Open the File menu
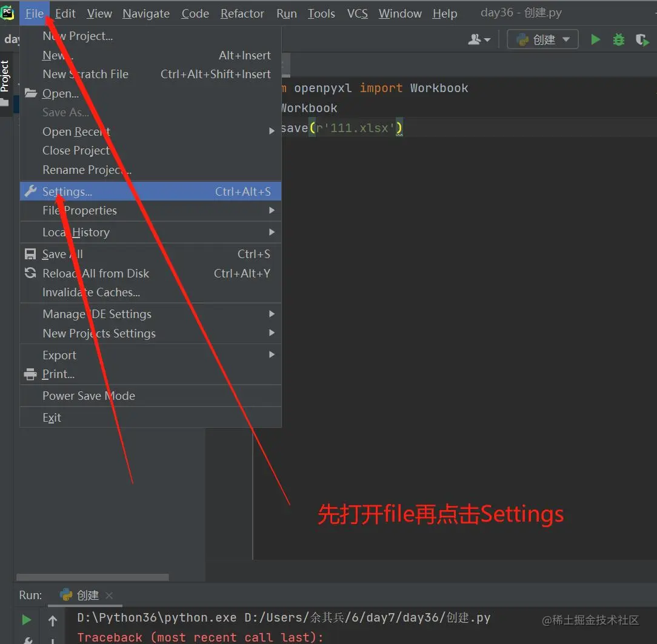Screen dimensions: 657x644 click(35, 13)
